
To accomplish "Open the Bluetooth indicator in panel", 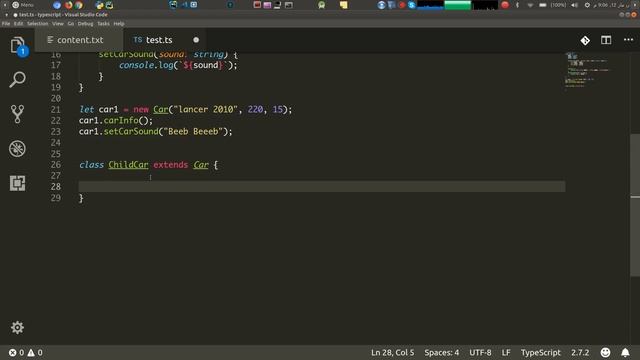I will [518, 5].
